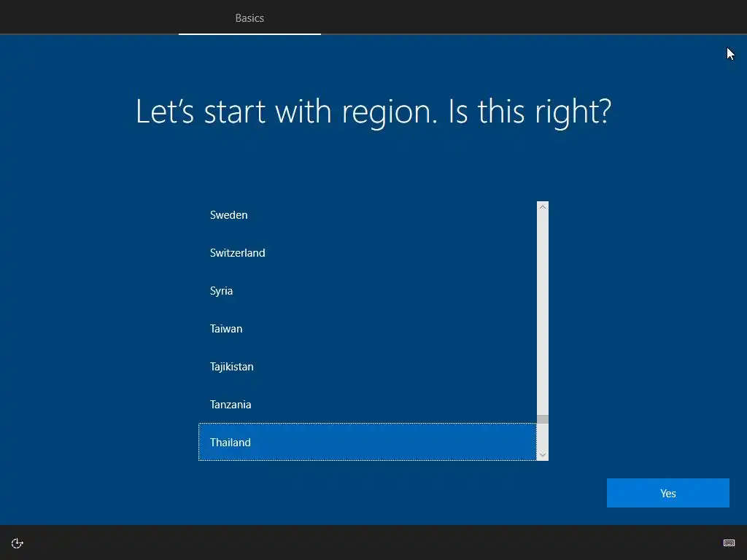Screen dimensions: 747x560
Task: Select the highlighted Thailand entry
Action: 368,442
